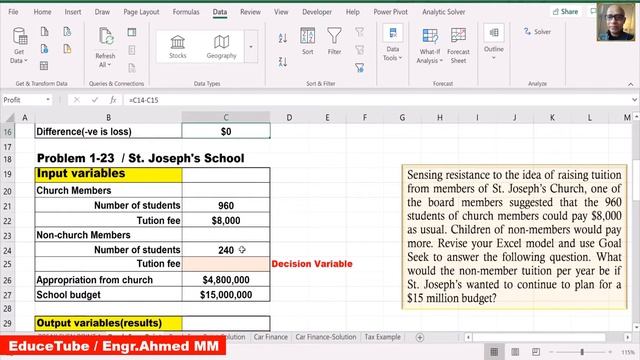
Task: Open the Car Finance sheet
Action: coord(271,337)
